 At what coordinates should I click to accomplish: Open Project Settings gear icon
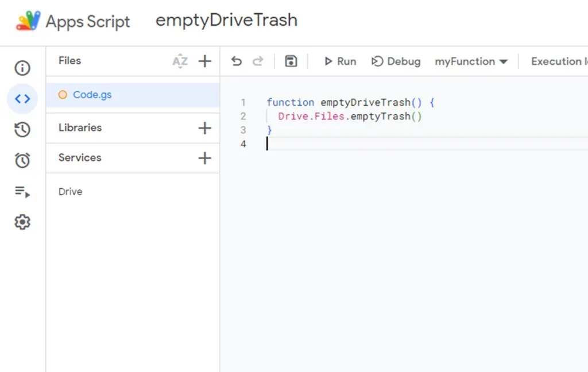22,222
